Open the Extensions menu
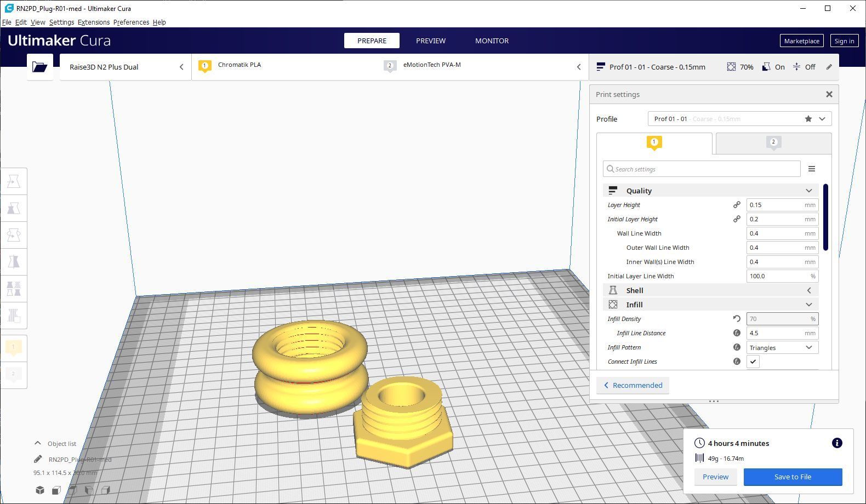Screen dimensions: 866x504 (93, 22)
